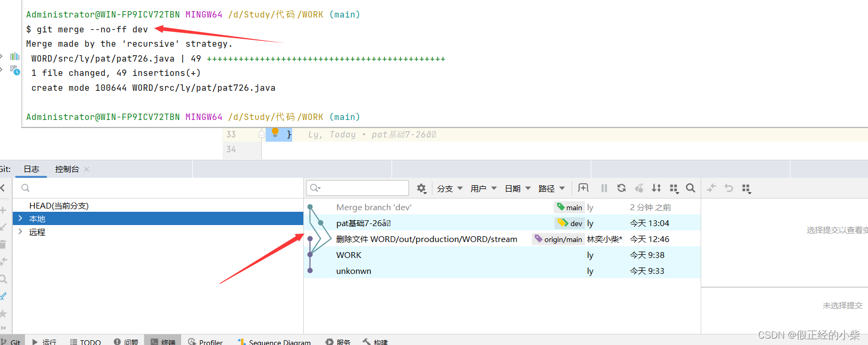The image size is (868, 345).
Task: Click the commit log search box
Action: 358,188
